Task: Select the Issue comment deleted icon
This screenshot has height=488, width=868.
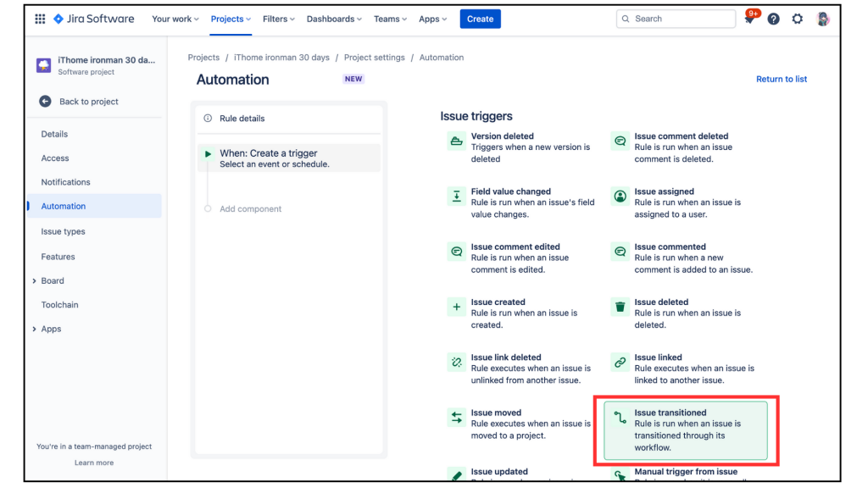Action: pos(620,141)
